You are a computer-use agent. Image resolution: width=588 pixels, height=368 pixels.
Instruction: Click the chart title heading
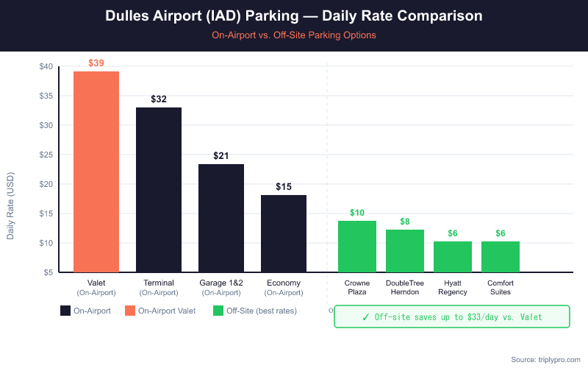tap(294, 16)
